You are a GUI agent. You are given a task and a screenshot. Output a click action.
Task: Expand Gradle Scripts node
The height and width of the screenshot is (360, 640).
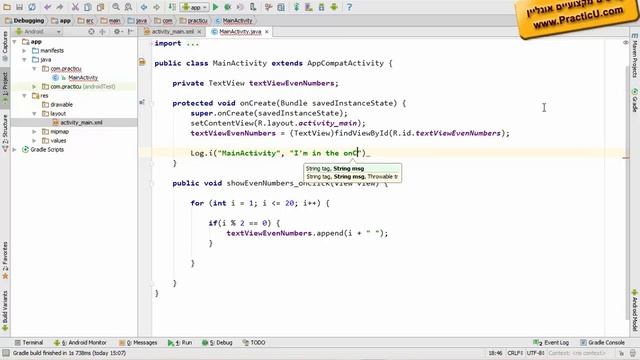[15, 149]
